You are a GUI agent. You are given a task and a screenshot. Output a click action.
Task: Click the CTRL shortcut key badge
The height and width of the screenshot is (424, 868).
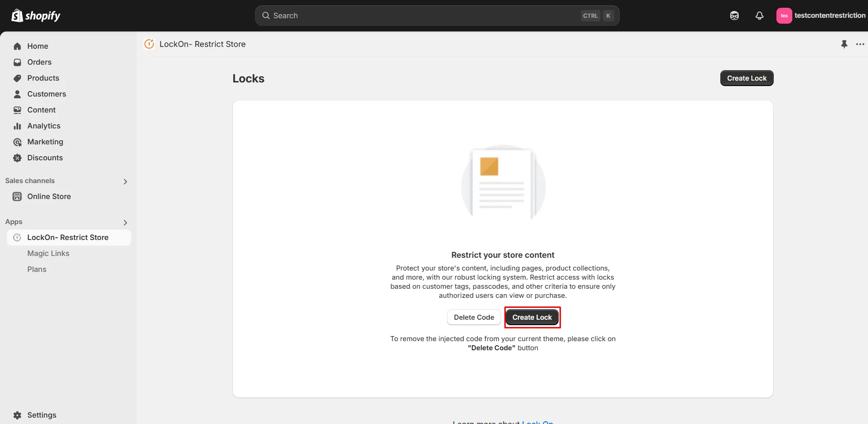[x=591, y=15]
